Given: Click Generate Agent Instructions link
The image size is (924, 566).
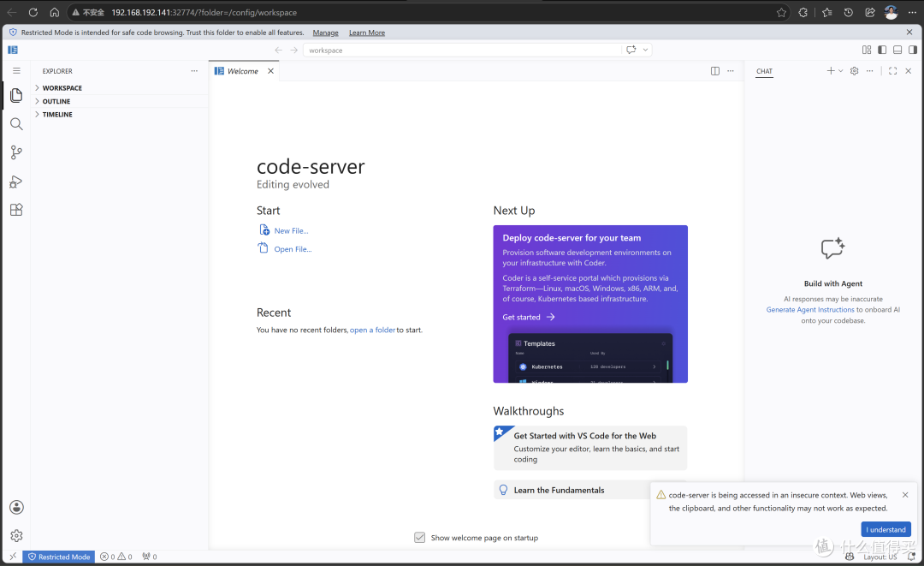Looking at the screenshot, I should coord(810,309).
